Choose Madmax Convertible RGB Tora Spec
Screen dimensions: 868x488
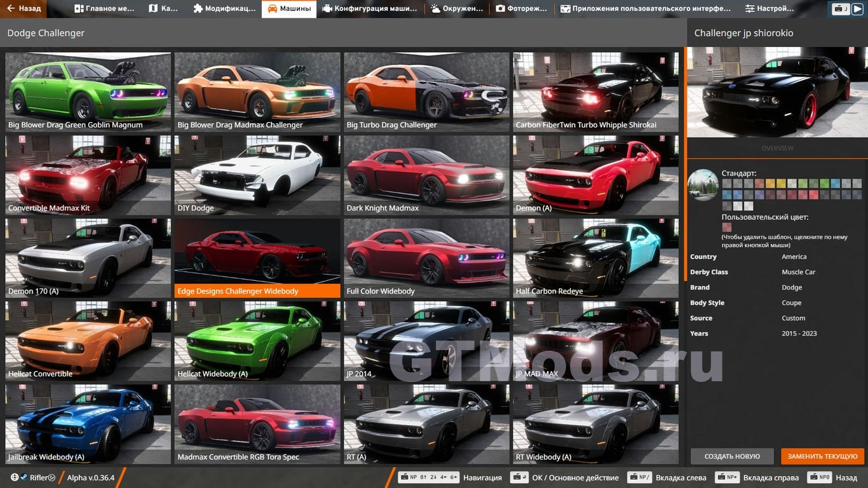tap(257, 424)
